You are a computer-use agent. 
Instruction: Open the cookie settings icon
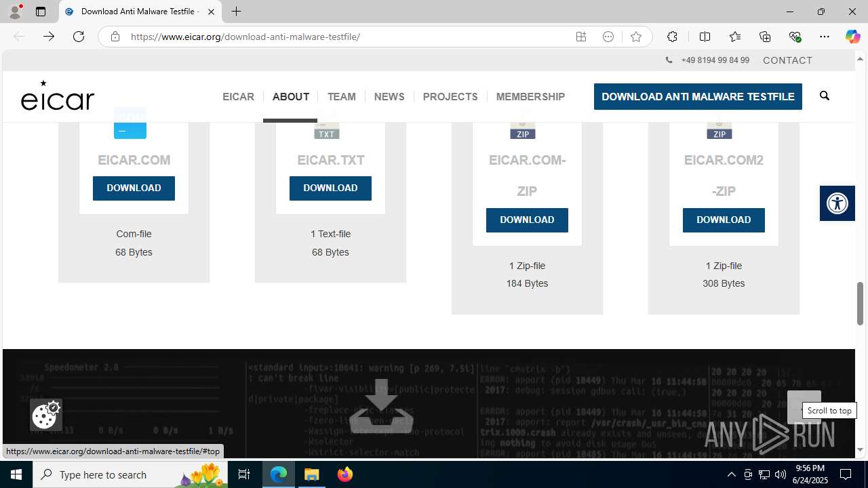[x=46, y=415]
